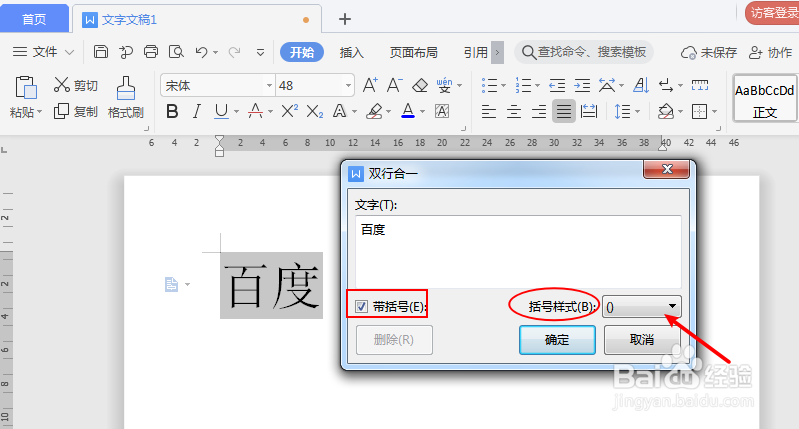
Task: Toggle Bold formatting
Action: click(x=172, y=111)
